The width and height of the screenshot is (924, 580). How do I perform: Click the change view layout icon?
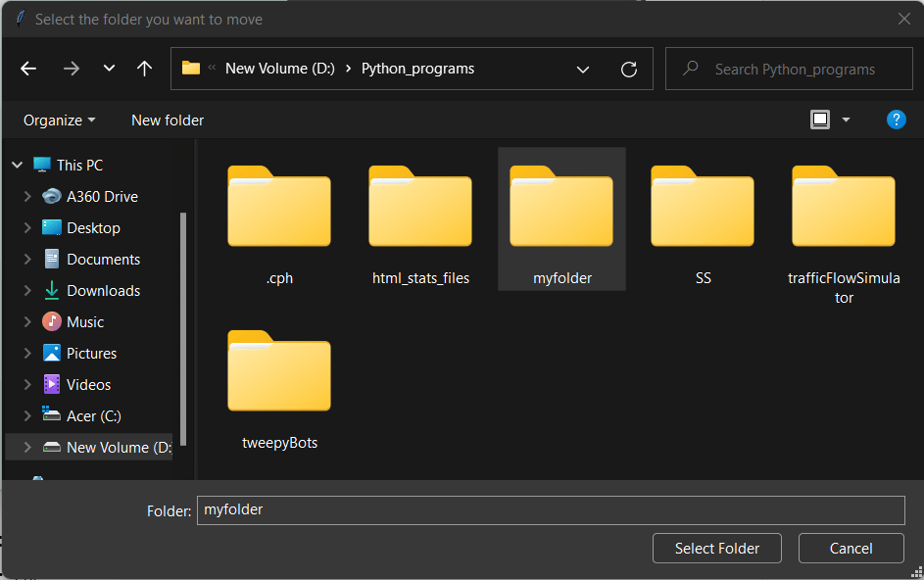pyautogui.click(x=820, y=120)
